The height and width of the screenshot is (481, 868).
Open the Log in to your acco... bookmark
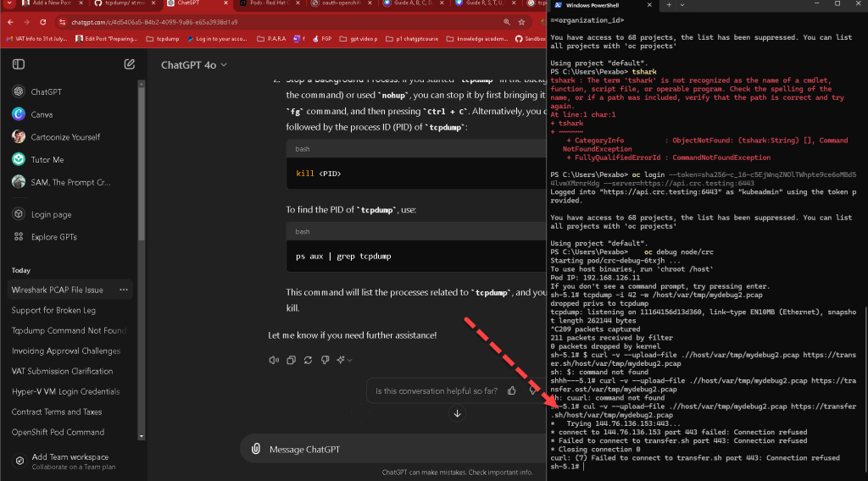pos(217,39)
